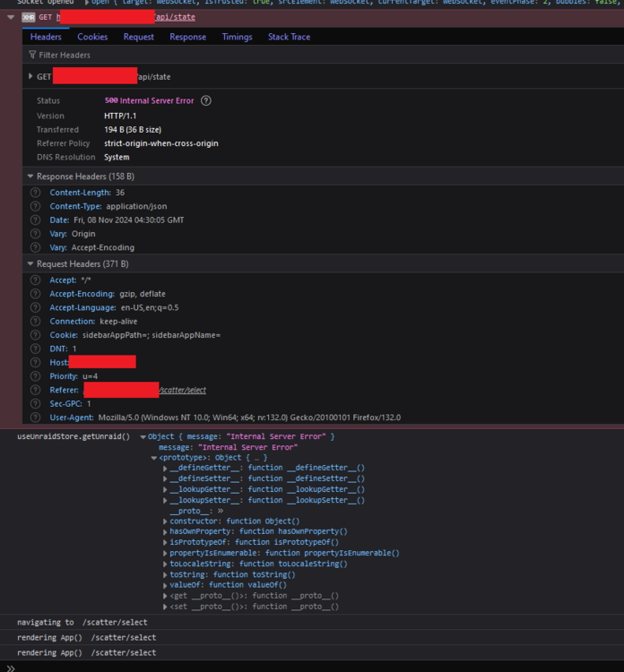The width and height of the screenshot is (624, 672).
Task: Collapse the <prototype> Object node
Action: pyautogui.click(x=153, y=458)
